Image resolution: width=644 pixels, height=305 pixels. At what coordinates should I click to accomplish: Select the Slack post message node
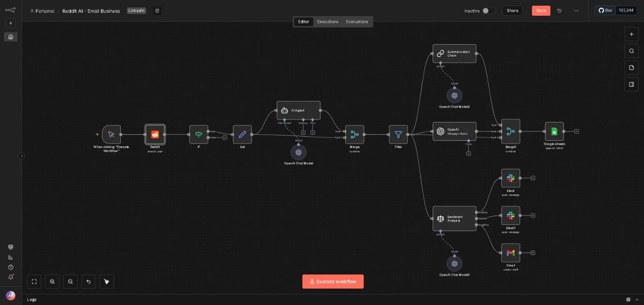tap(511, 178)
